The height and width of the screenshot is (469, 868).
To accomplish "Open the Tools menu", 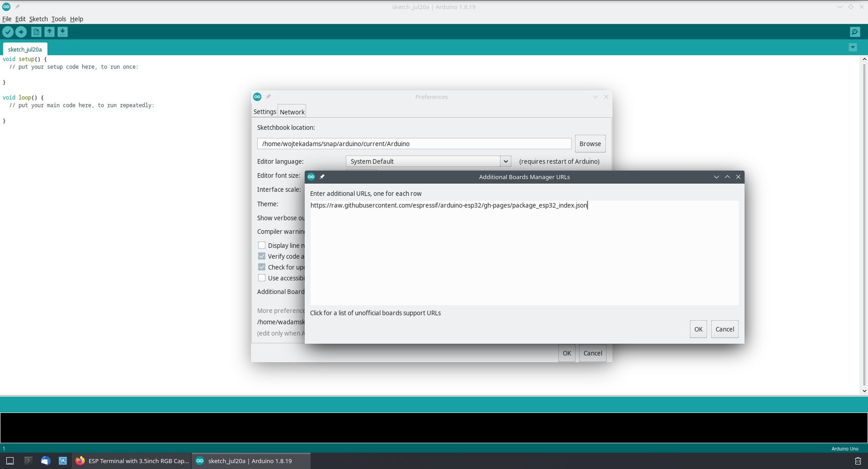I will click(x=59, y=19).
